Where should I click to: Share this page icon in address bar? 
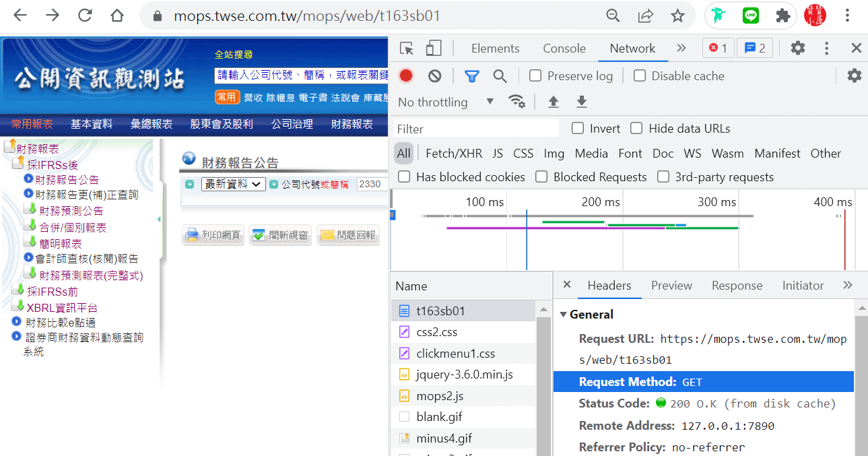(646, 15)
